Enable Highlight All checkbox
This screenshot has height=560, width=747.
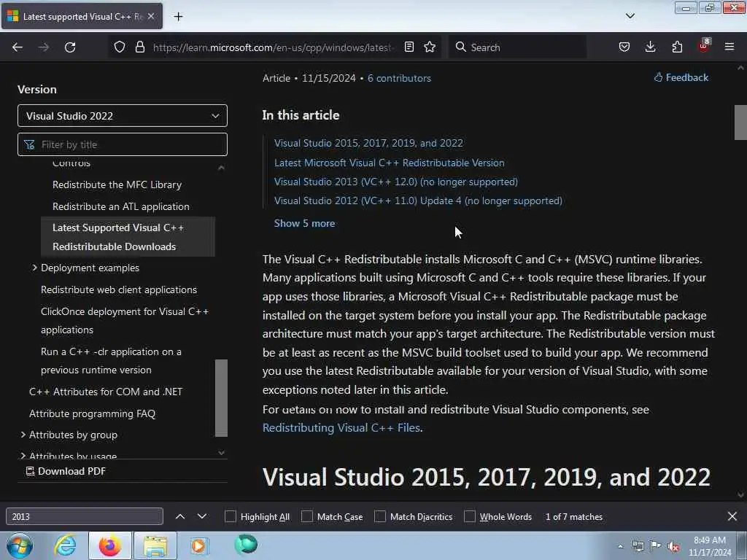pos(231,516)
